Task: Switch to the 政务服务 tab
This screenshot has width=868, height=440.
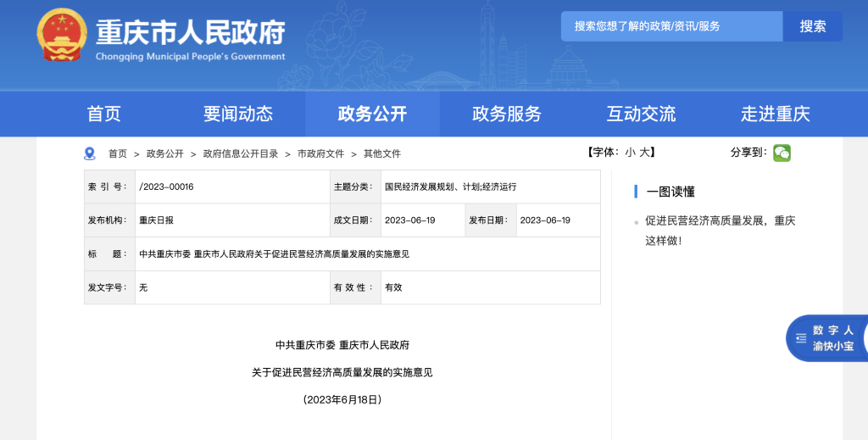Action: coord(507,114)
